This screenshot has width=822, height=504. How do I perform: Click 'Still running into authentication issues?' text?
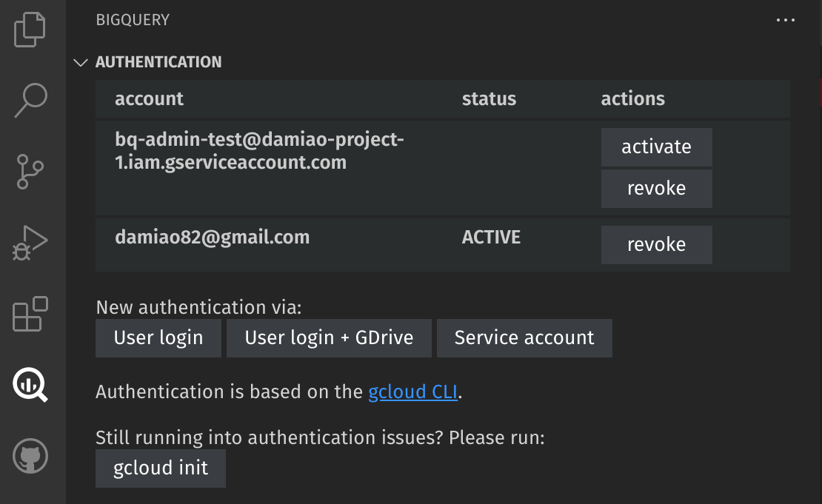(x=270, y=437)
